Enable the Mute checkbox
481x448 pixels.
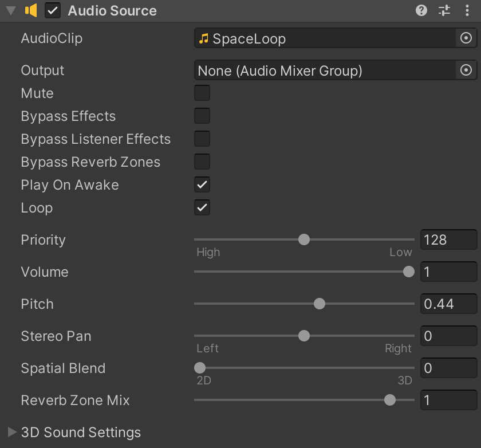[202, 93]
